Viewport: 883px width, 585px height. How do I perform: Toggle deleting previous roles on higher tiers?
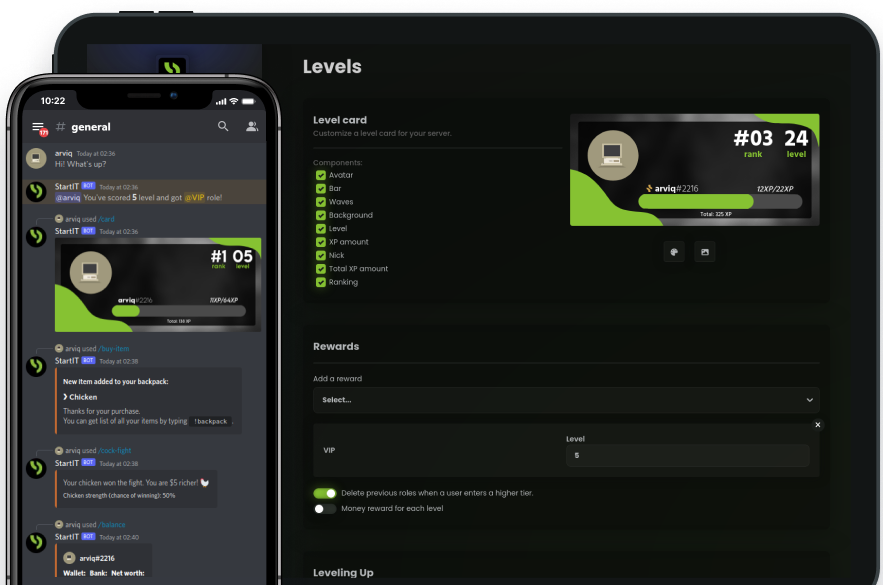[x=325, y=493]
